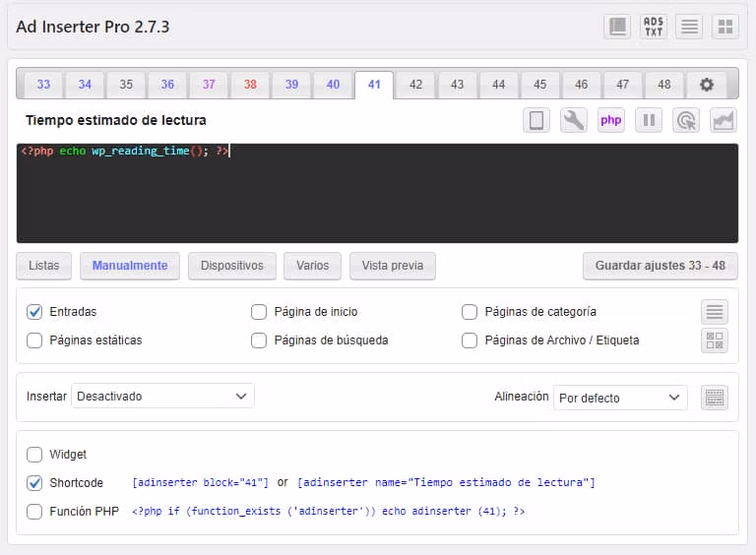The width and height of the screenshot is (756, 555).
Task: Click the Varios button
Action: (x=312, y=266)
